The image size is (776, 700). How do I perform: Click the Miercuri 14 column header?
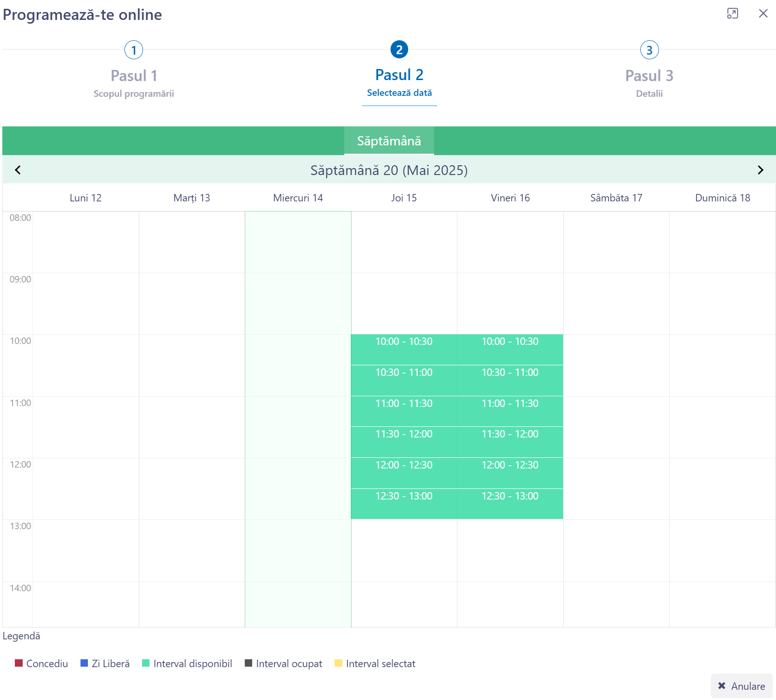pos(298,198)
